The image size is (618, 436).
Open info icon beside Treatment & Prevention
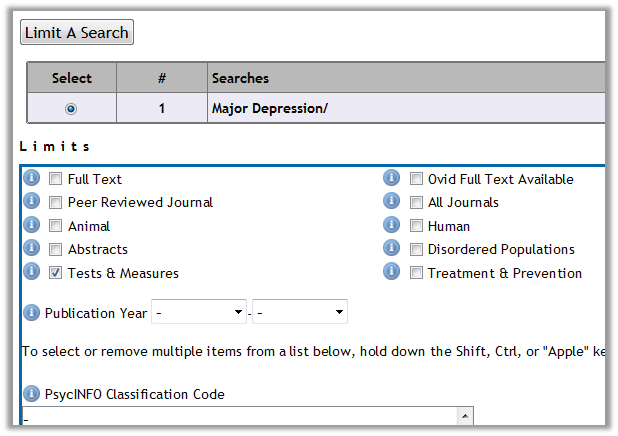tap(391, 272)
